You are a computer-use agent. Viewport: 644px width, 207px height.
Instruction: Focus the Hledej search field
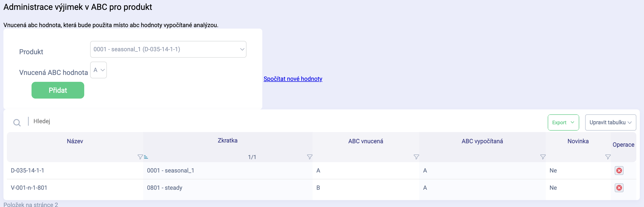[x=100, y=121]
